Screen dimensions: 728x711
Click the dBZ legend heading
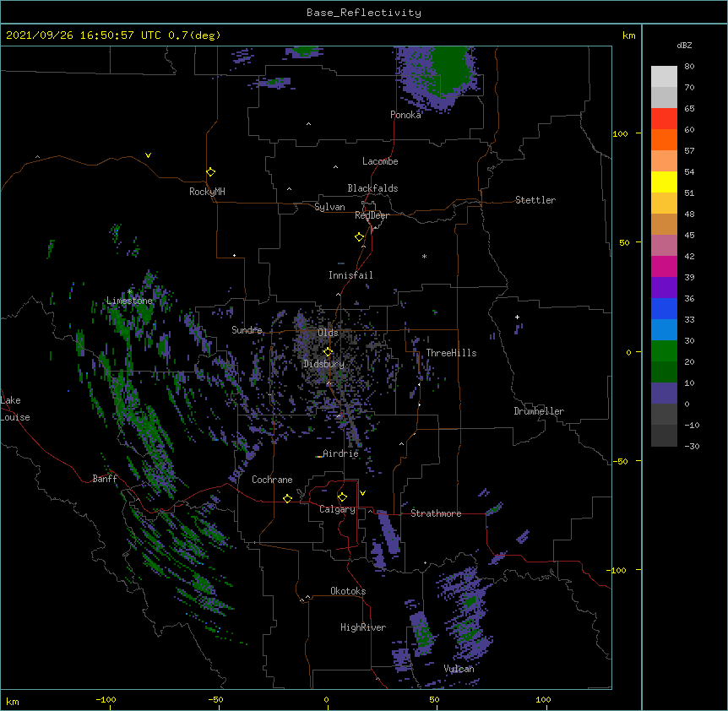click(684, 45)
